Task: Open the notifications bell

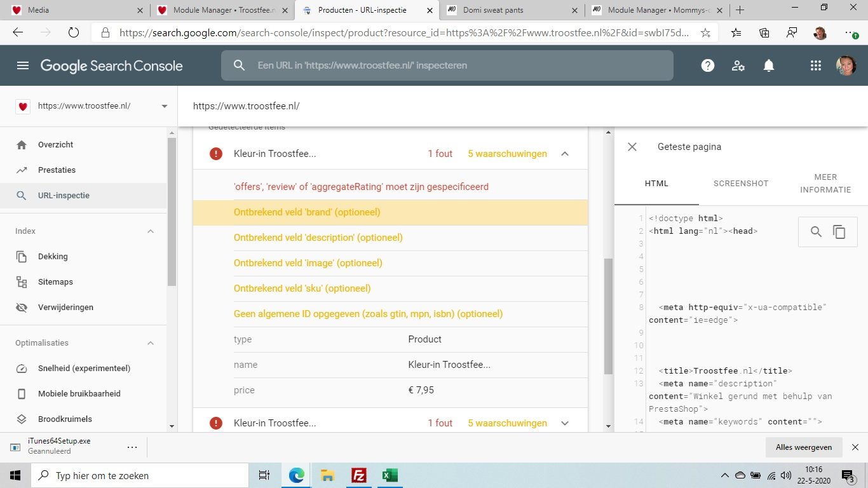Action: click(769, 65)
